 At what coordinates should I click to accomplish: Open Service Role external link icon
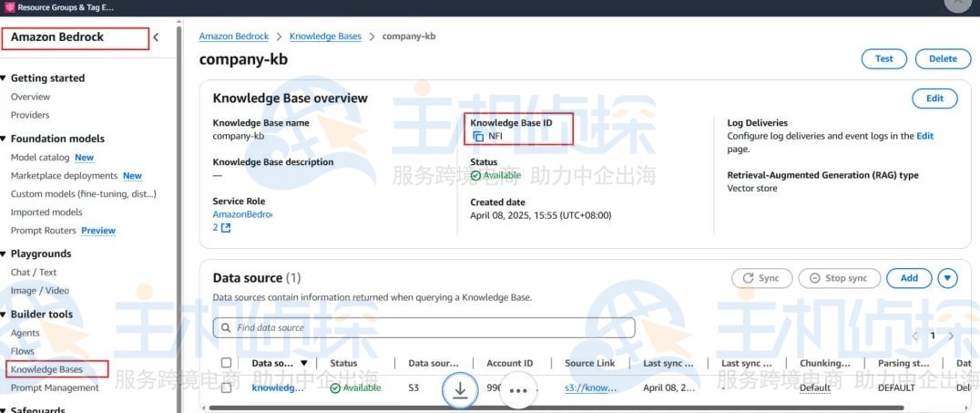(226, 228)
